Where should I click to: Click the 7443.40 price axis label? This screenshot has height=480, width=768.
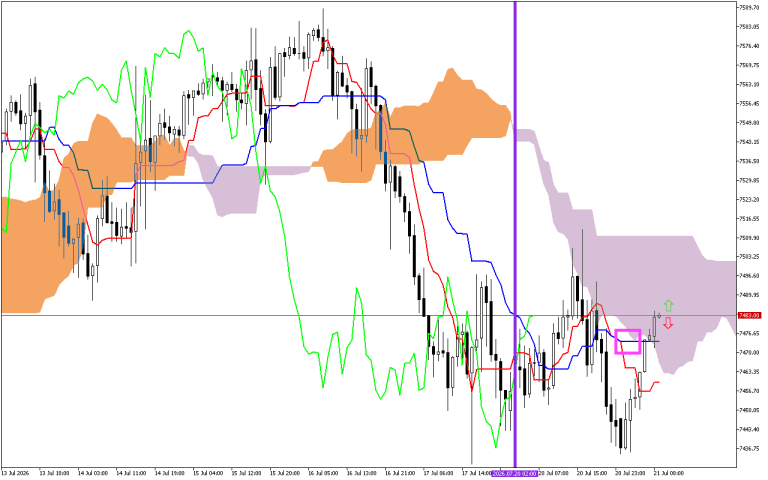coord(749,430)
